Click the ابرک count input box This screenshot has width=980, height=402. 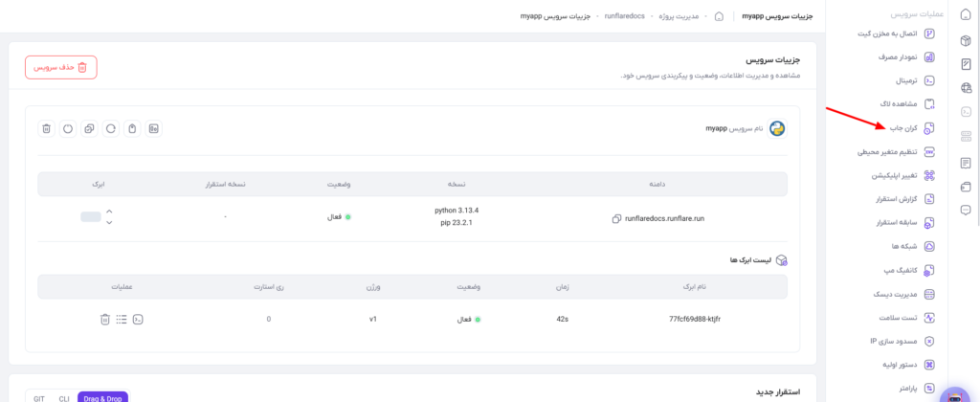tap(91, 217)
